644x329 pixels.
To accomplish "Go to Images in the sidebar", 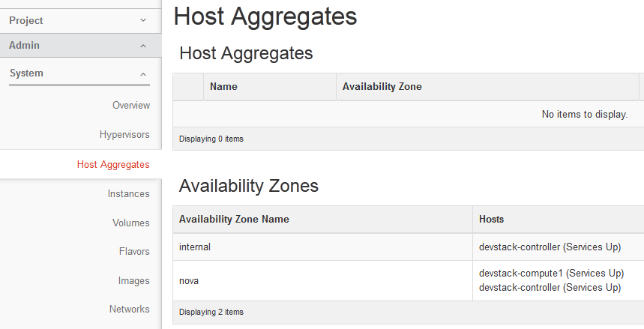I will coord(133,280).
